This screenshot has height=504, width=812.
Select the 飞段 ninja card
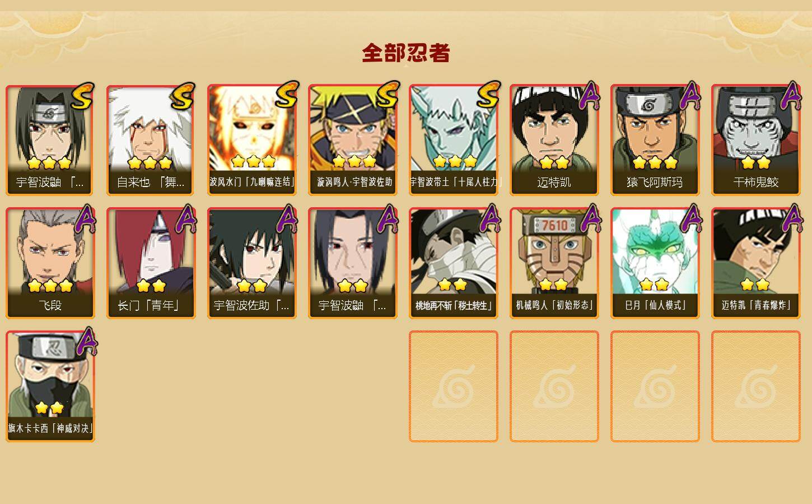click(x=50, y=263)
